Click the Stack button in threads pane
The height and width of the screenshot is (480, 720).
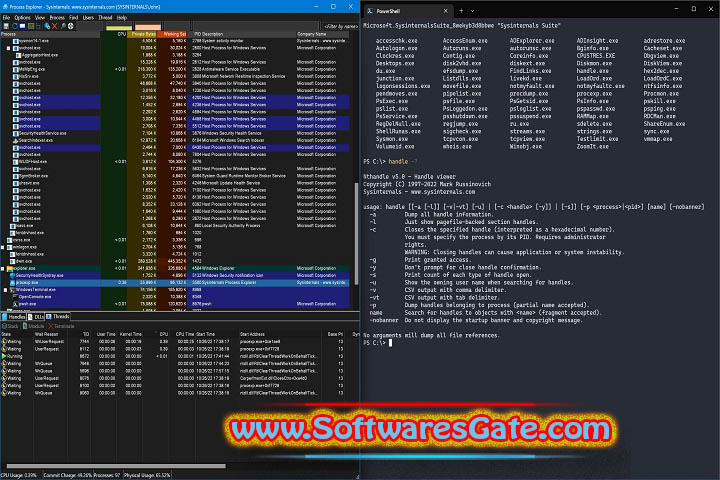click(10, 326)
